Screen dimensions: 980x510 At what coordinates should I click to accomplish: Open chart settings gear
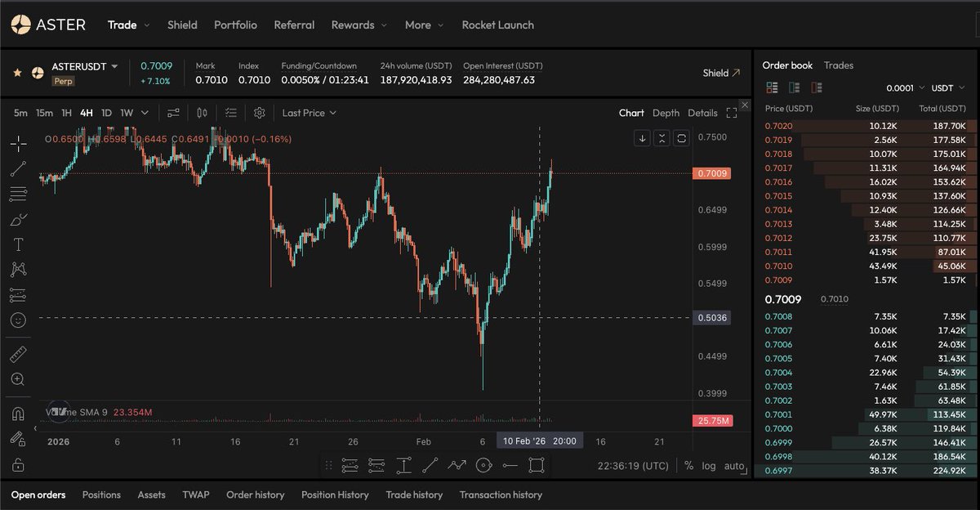259,113
